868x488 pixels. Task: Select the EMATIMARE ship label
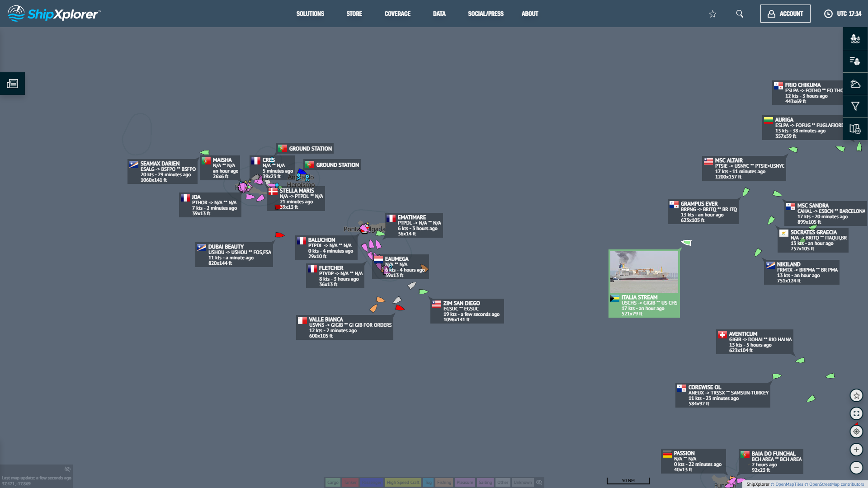pyautogui.click(x=414, y=225)
